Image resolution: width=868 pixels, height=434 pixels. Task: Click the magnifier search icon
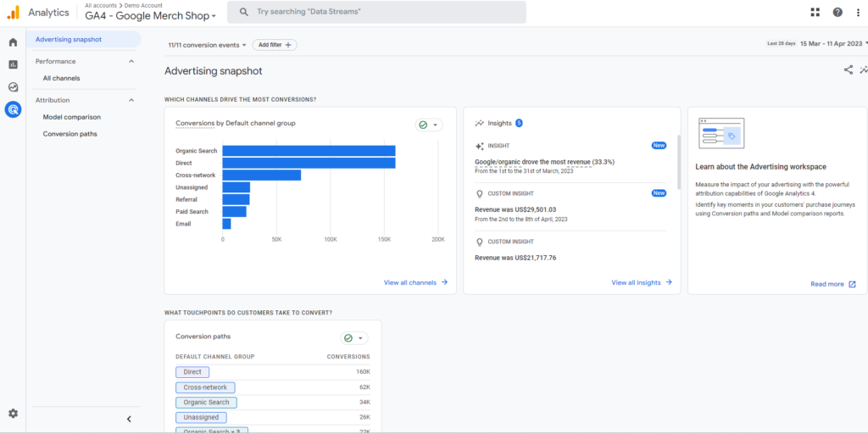(x=243, y=12)
